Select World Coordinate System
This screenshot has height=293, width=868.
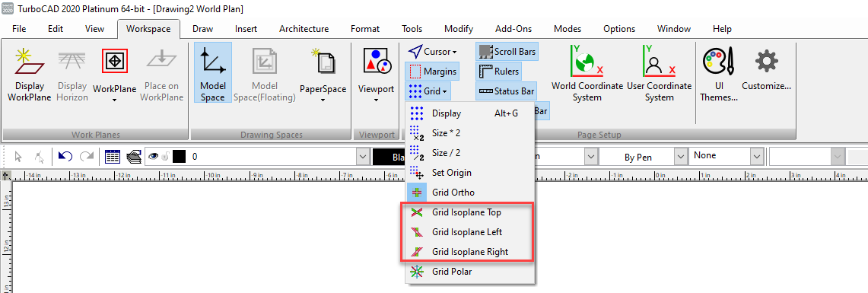tap(587, 72)
